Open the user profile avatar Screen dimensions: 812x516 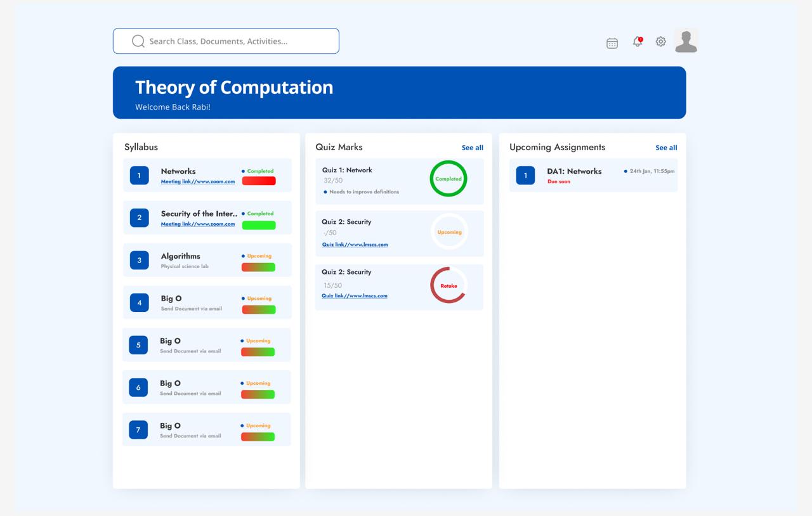click(686, 41)
